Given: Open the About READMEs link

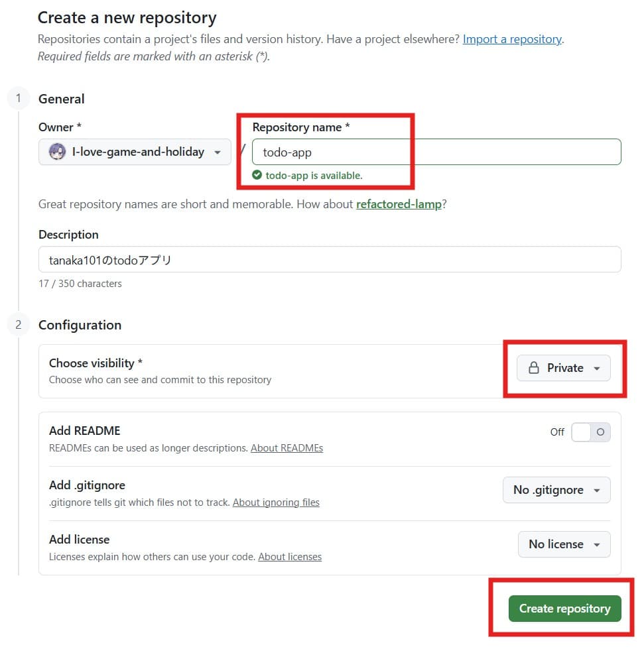Looking at the screenshot, I should [287, 448].
